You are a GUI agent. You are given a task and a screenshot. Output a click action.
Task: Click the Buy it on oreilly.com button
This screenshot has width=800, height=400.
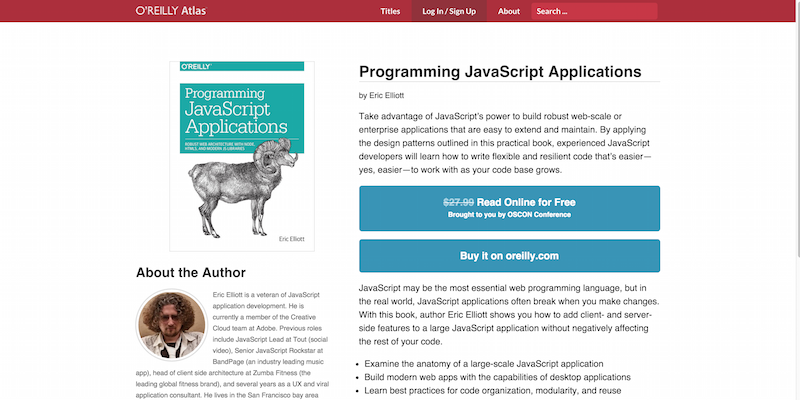[x=509, y=256]
